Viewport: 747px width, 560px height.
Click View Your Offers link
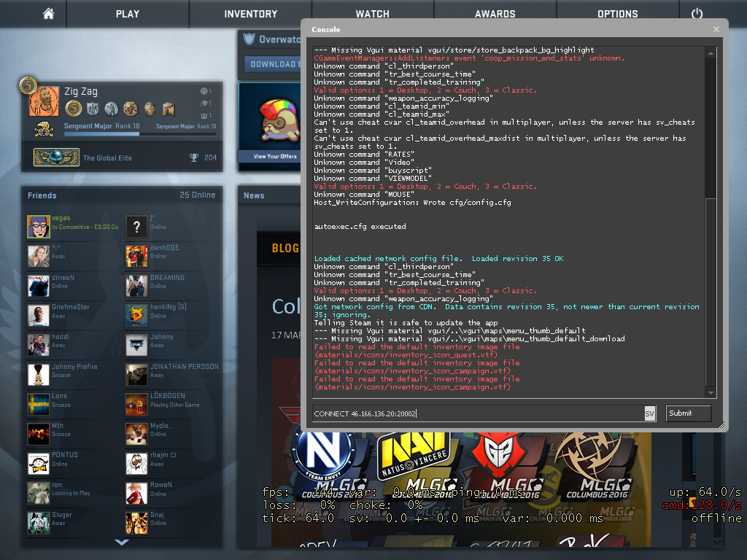coord(275,156)
